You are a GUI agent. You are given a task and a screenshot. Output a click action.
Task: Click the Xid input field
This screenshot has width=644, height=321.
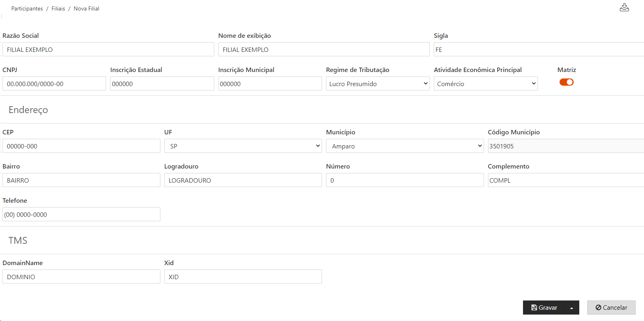(243, 277)
